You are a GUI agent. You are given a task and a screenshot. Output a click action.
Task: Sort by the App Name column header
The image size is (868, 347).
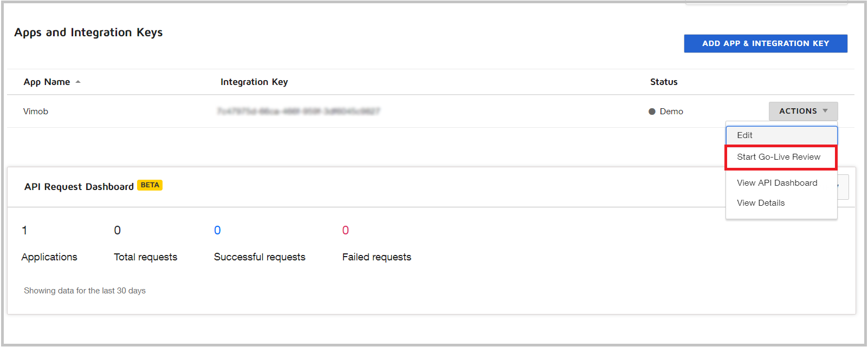pos(47,82)
